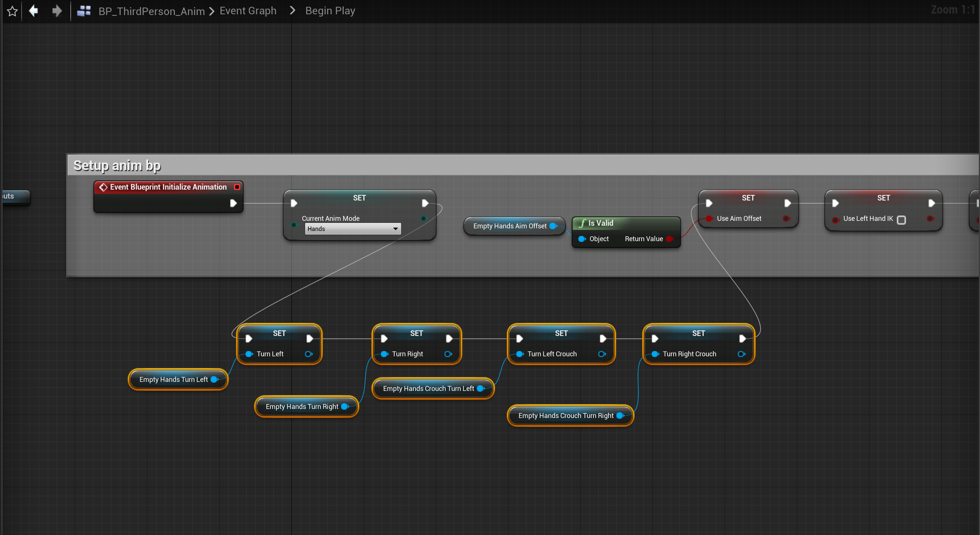Click BP_ThirdPerson_Anim breadcrumb link
The height and width of the screenshot is (535, 980).
click(x=152, y=11)
